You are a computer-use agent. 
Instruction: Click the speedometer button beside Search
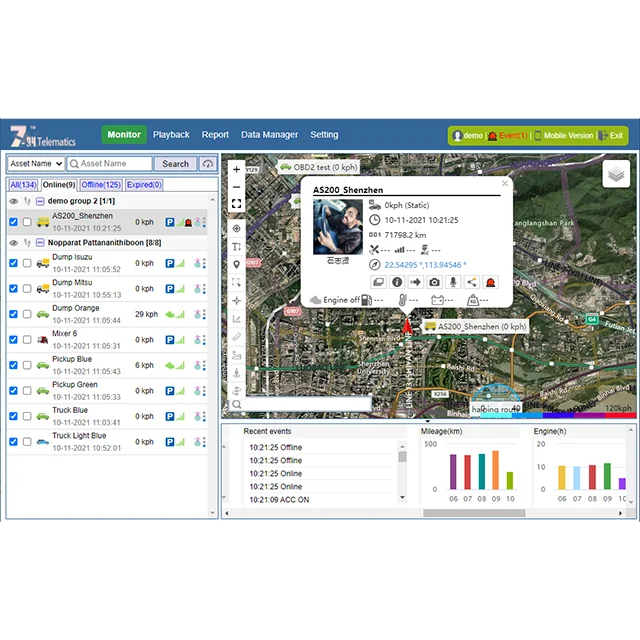208,164
